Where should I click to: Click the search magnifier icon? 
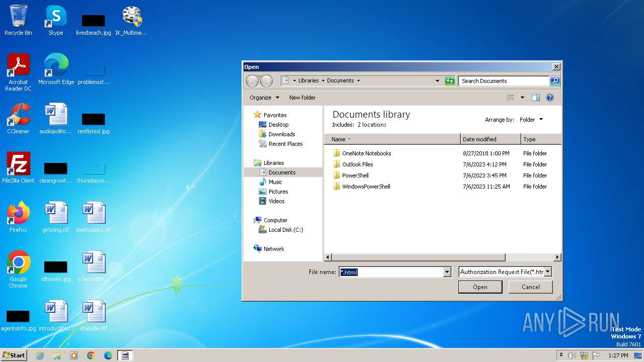(x=554, y=81)
